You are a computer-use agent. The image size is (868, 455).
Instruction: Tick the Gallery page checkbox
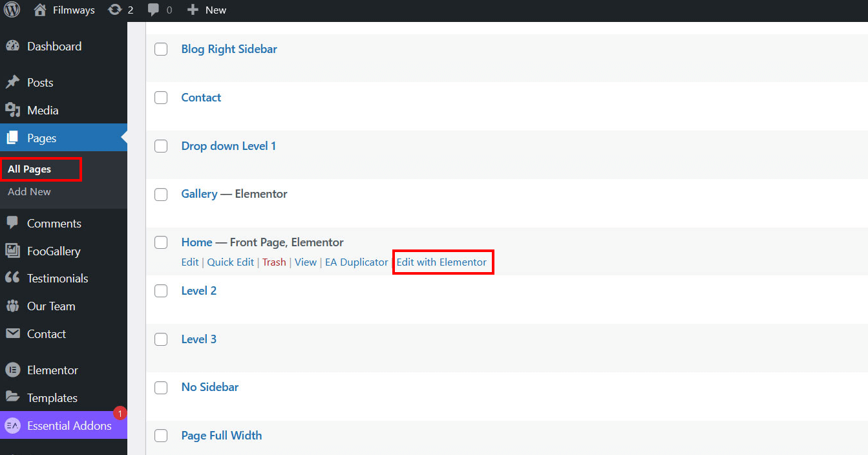pos(161,194)
